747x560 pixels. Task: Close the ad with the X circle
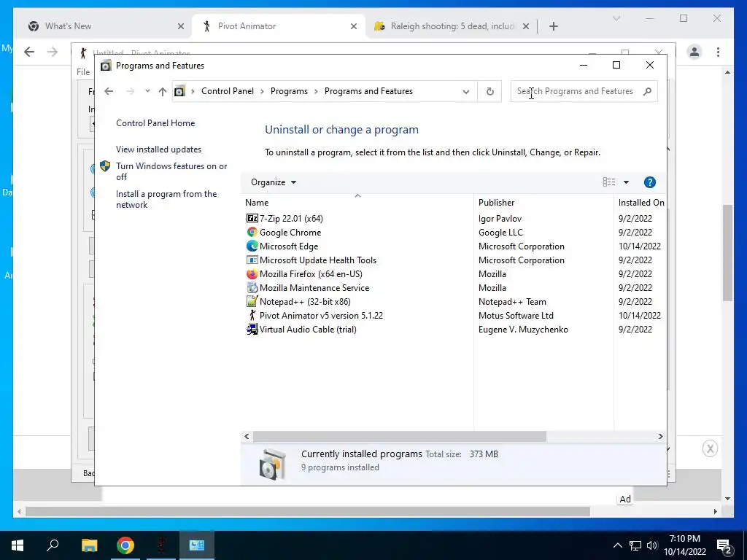coord(710,448)
